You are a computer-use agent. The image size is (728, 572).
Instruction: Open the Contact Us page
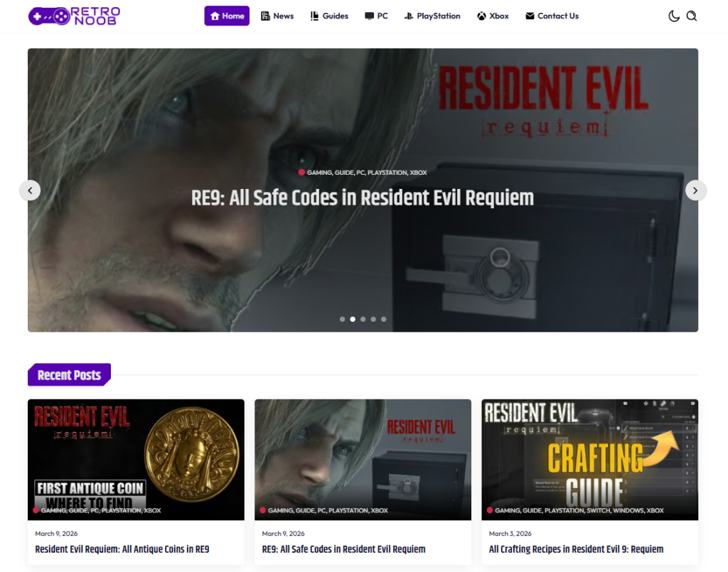click(x=552, y=16)
